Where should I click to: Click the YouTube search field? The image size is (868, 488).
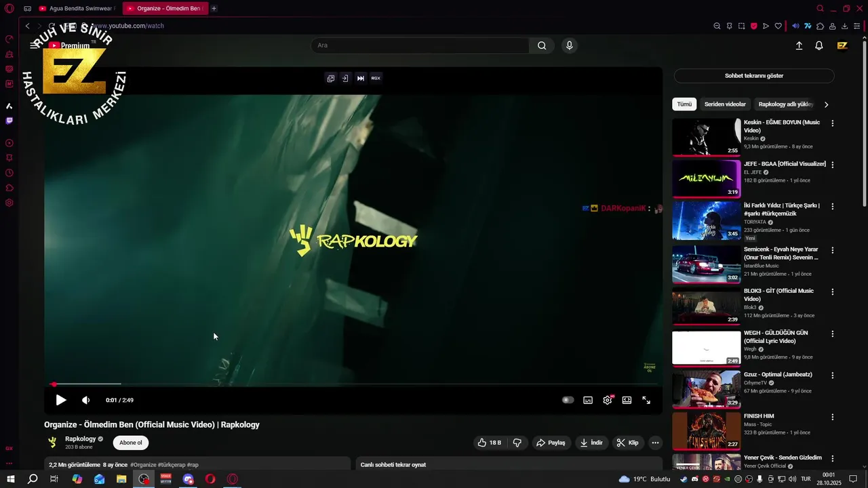click(x=420, y=45)
